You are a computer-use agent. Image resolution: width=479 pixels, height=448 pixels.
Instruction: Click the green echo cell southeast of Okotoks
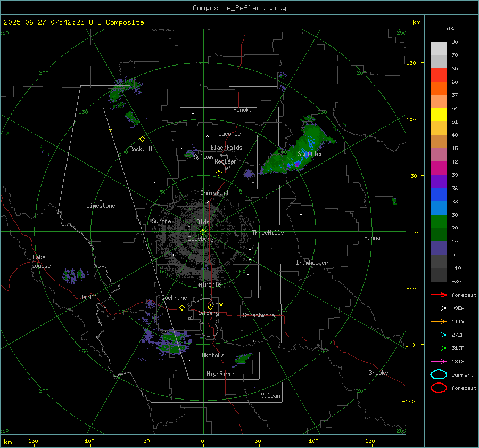tap(243, 359)
